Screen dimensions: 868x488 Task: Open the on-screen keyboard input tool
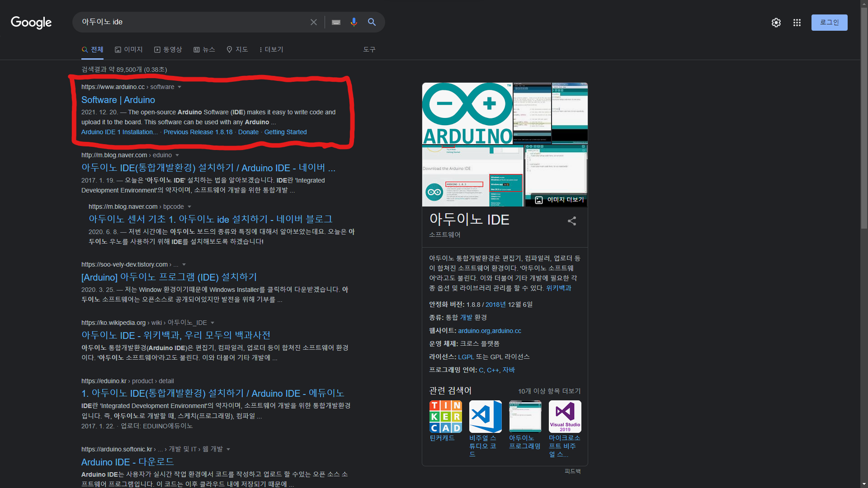tap(336, 22)
